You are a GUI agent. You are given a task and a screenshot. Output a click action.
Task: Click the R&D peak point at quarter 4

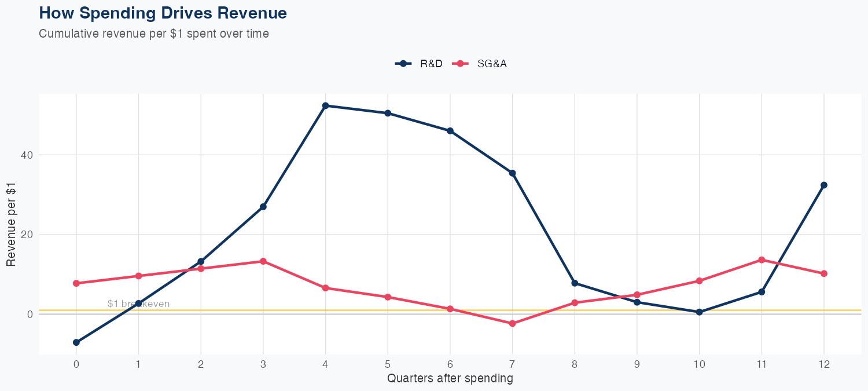[325, 105]
